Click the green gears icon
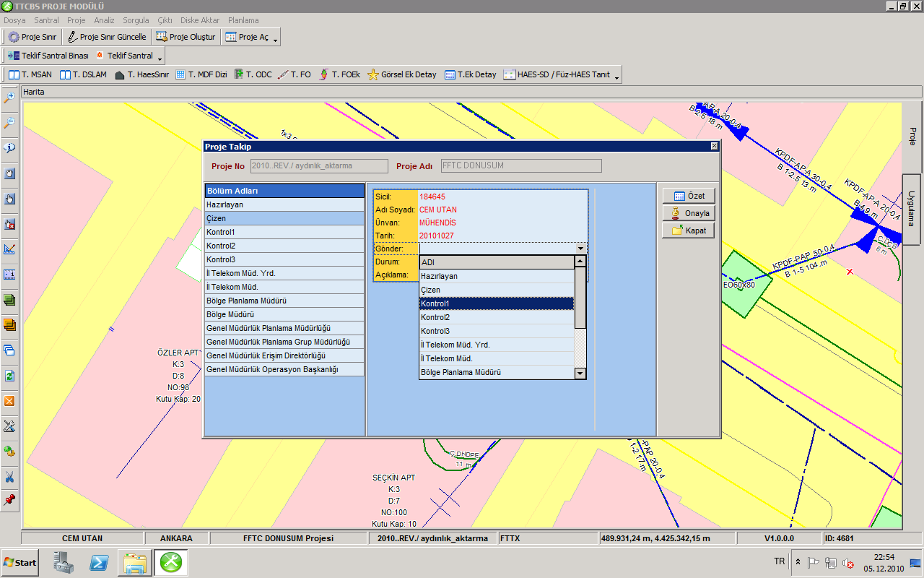The height and width of the screenshot is (578, 924). pos(9,452)
